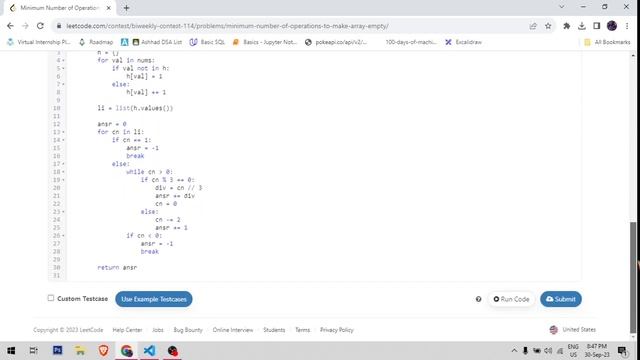
Task: Click the page vertical scrollbar thumb
Action: coord(633,277)
